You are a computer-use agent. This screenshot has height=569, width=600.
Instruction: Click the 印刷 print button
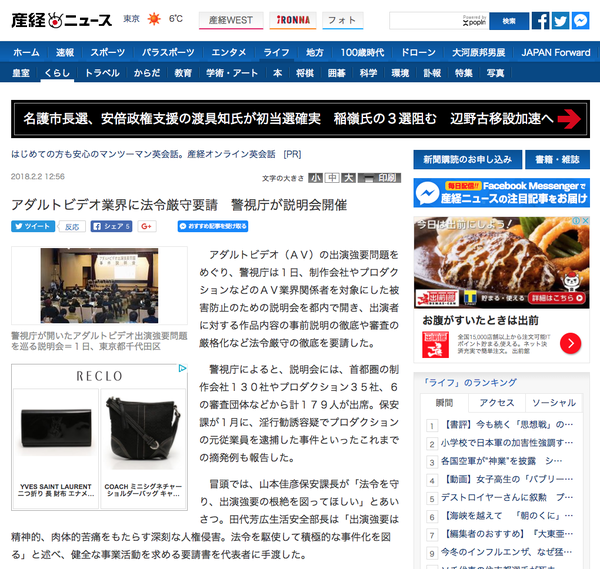click(379, 178)
